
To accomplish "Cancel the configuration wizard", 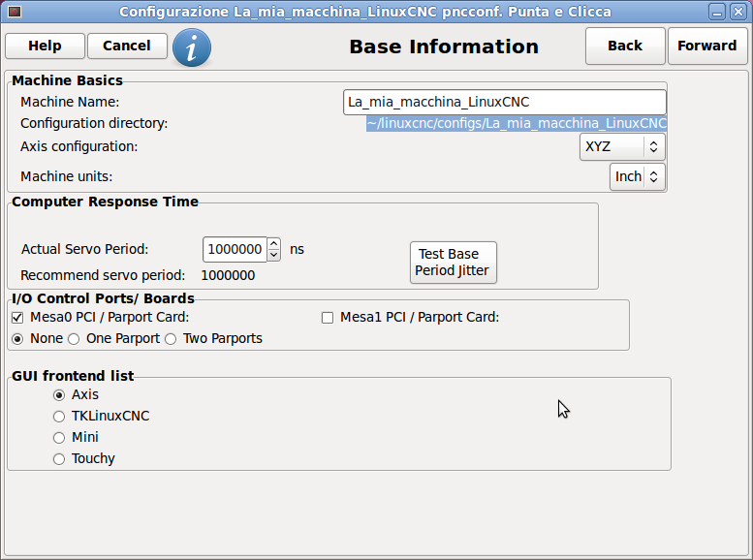I will point(127,47).
